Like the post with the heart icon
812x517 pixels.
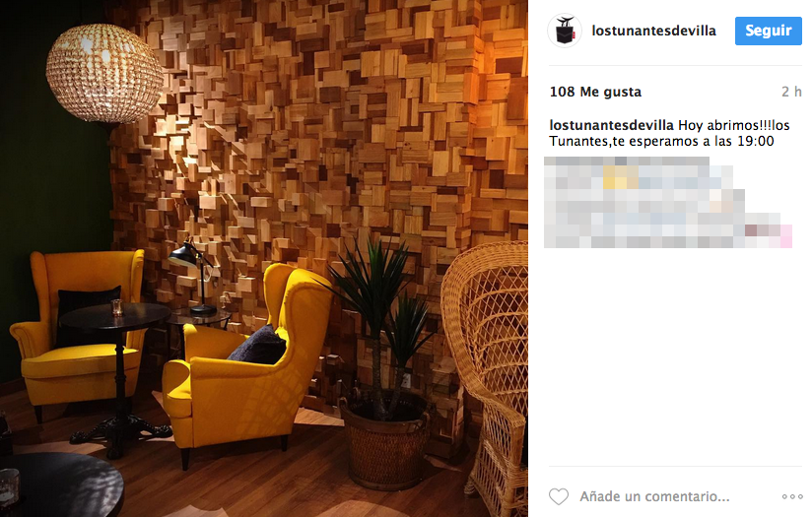pos(558,497)
